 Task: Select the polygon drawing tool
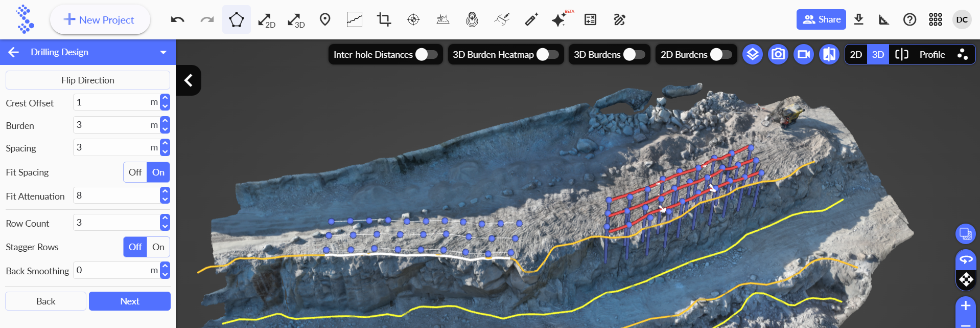(236, 20)
